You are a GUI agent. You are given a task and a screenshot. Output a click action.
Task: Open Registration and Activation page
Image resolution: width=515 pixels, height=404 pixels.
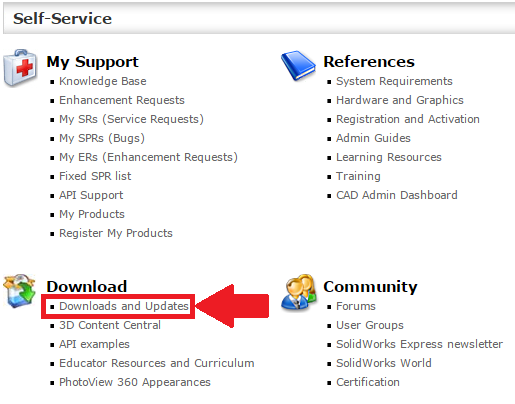[x=408, y=119]
